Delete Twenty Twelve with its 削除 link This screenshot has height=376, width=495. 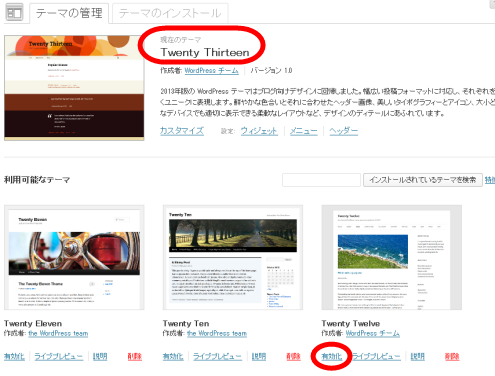tap(452, 356)
